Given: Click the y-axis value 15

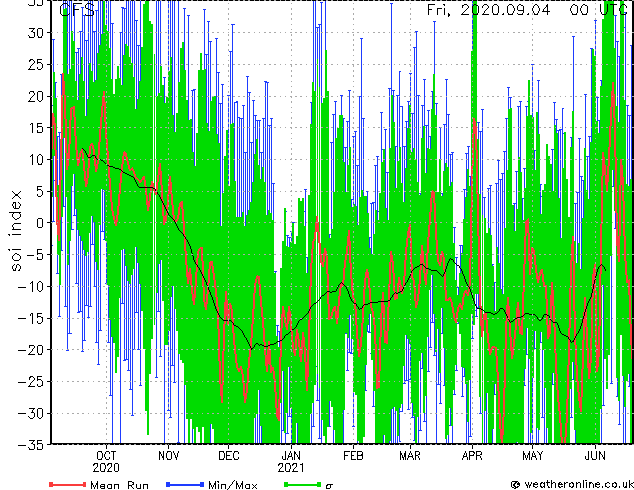Looking at the screenshot, I should coord(36,128).
